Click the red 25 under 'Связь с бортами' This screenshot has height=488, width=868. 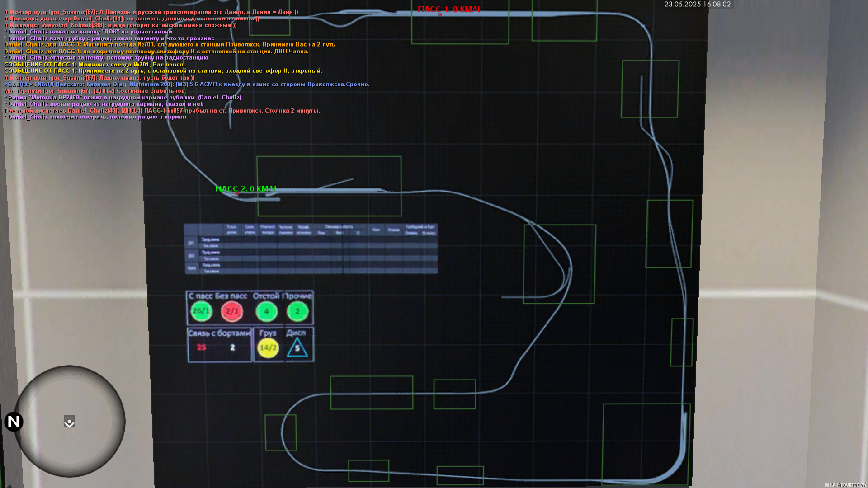point(202,347)
